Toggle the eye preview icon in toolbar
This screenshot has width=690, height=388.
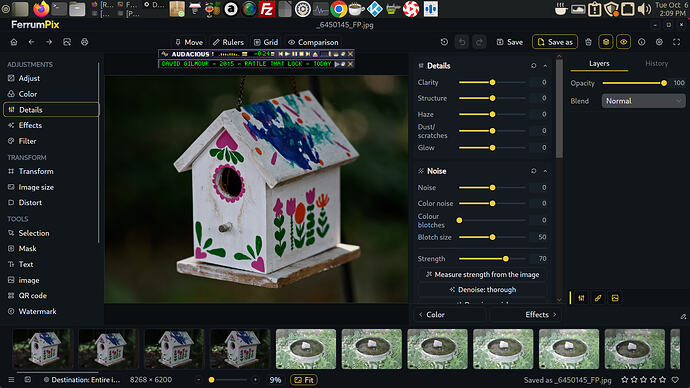624,42
